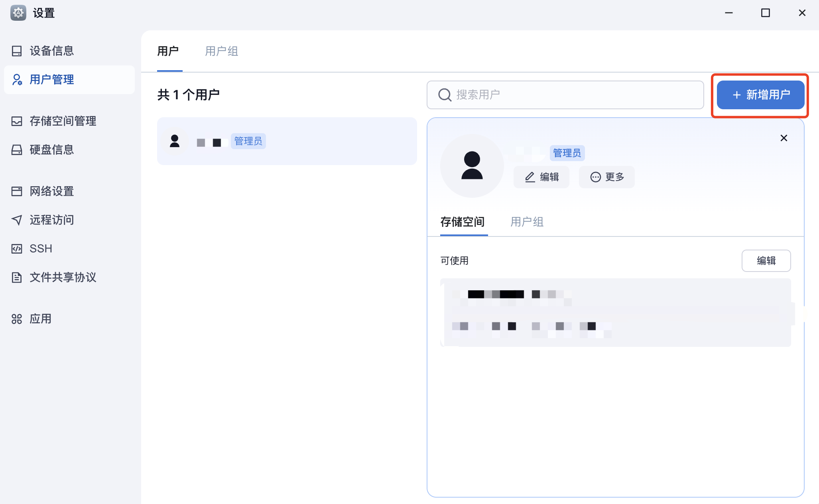
Task: Open 文件共享协议 settings
Action: [63, 277]
